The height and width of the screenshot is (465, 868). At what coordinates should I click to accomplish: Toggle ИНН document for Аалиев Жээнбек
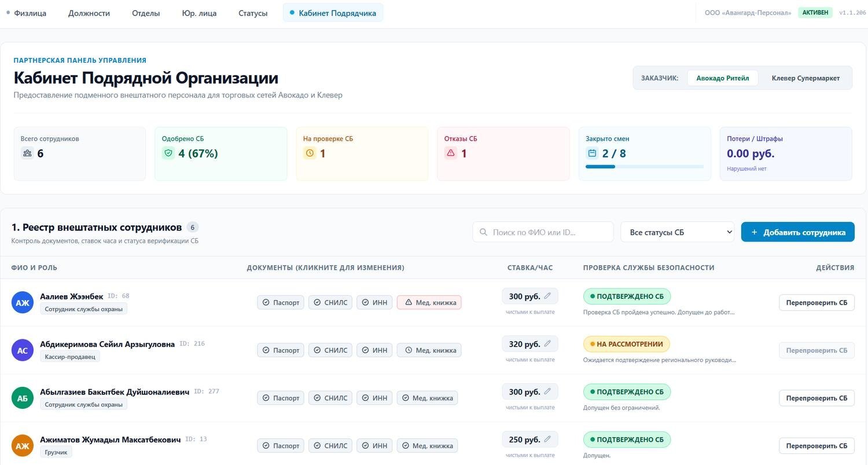coord(374,302)
